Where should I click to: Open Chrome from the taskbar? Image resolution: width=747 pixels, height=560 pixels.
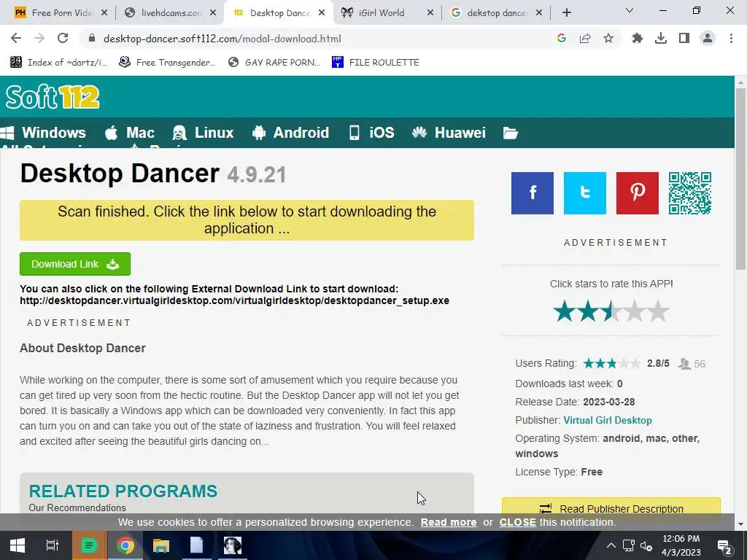[125, 545]
